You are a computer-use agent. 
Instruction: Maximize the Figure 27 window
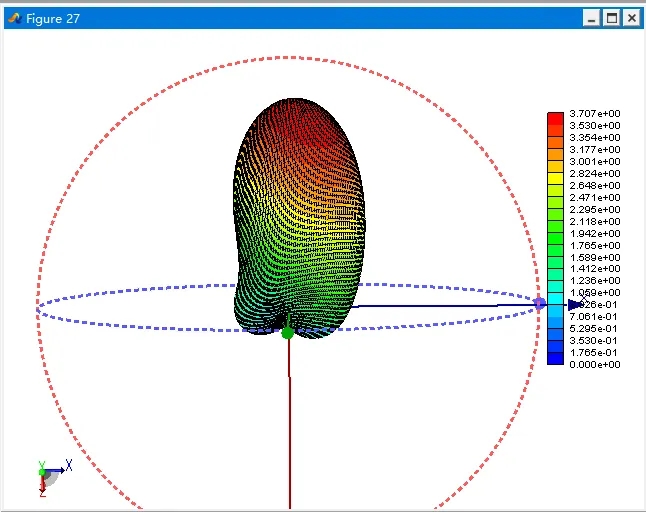point(612,18)
